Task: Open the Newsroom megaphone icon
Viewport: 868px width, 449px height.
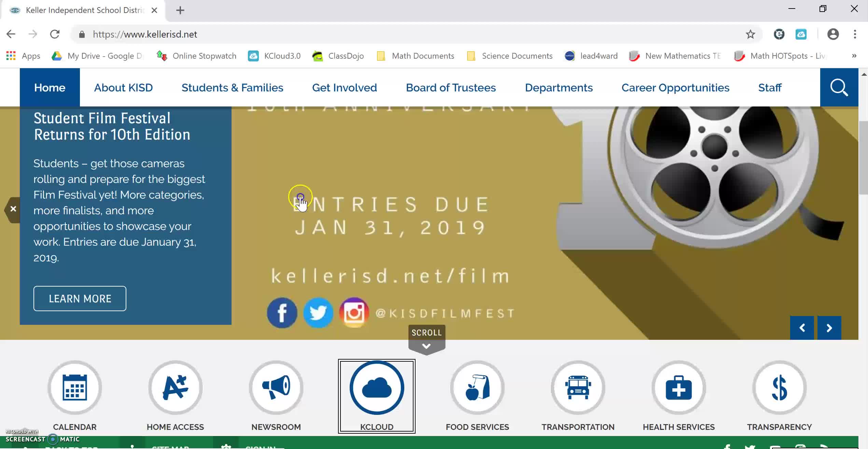Action: pos(276,388)
